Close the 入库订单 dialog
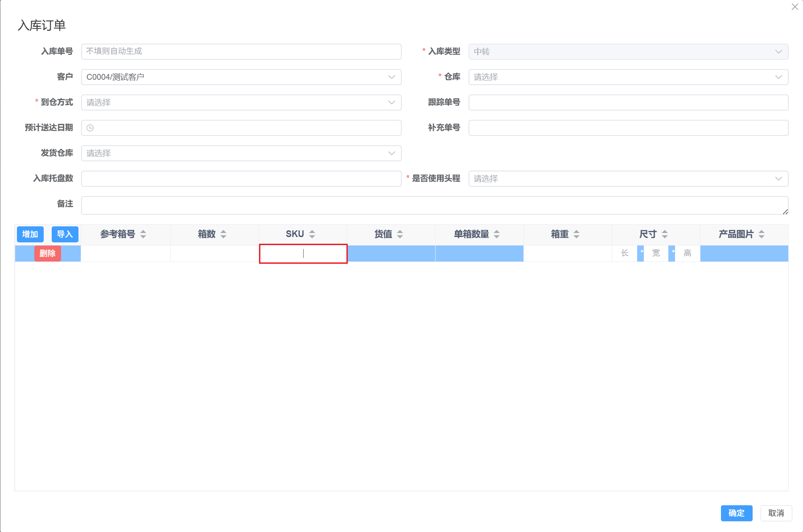The height and width of the screenshot is (532, 803). (795, 7)
